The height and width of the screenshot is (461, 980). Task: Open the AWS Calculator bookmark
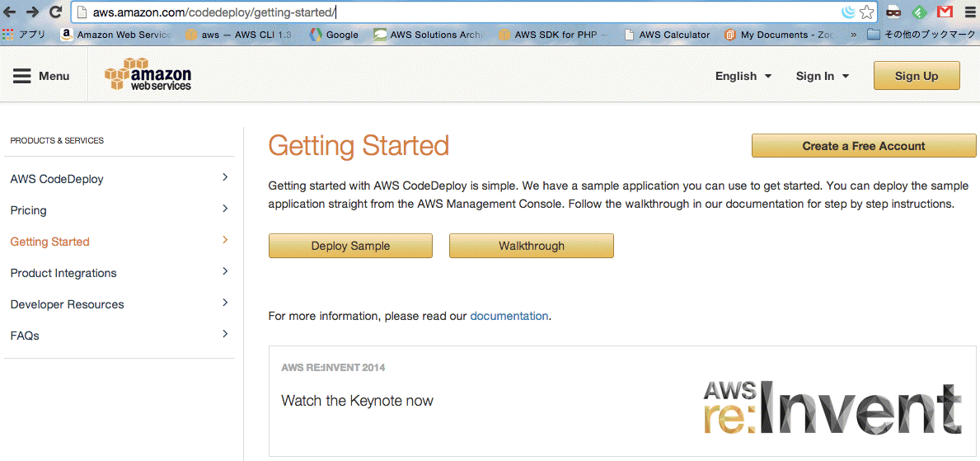click(x=667, y=35)
